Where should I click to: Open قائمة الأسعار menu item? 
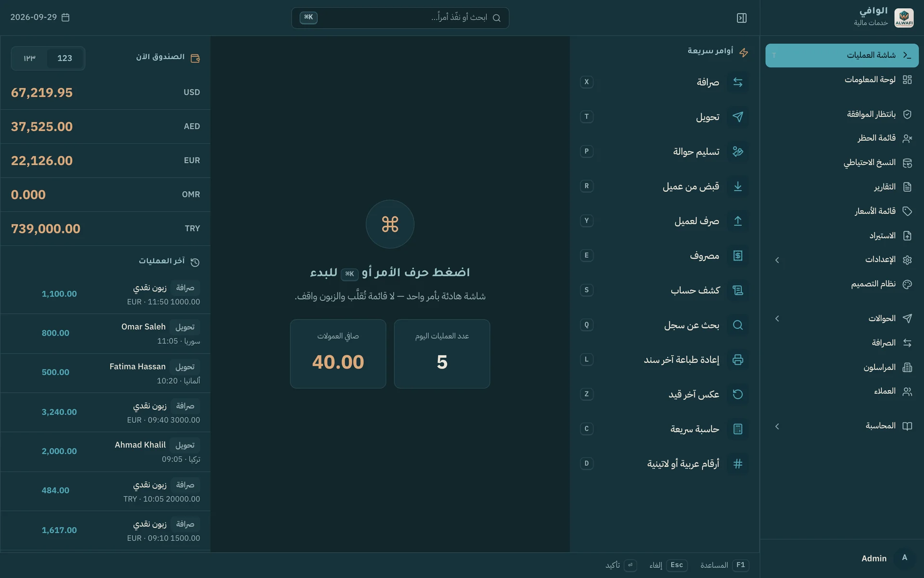pyautogui.click(x=842, y=211)
